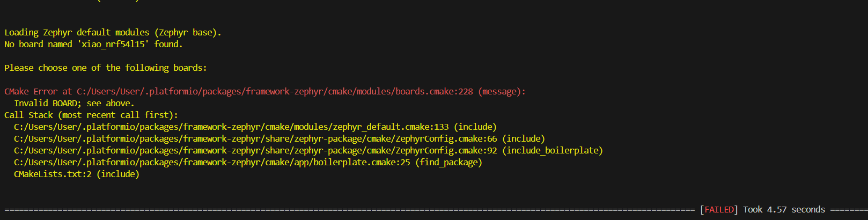
Task: Click the red 'CMake Error at' text
Action: (38, 92)
